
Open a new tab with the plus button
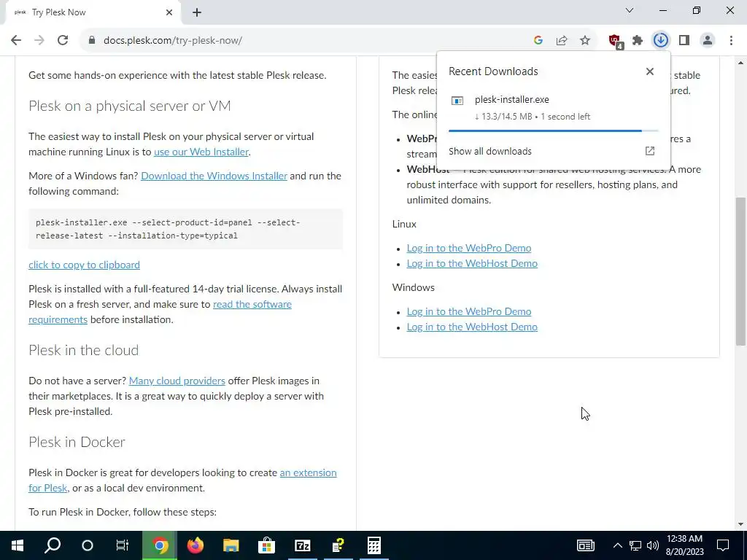click(197, 13)
